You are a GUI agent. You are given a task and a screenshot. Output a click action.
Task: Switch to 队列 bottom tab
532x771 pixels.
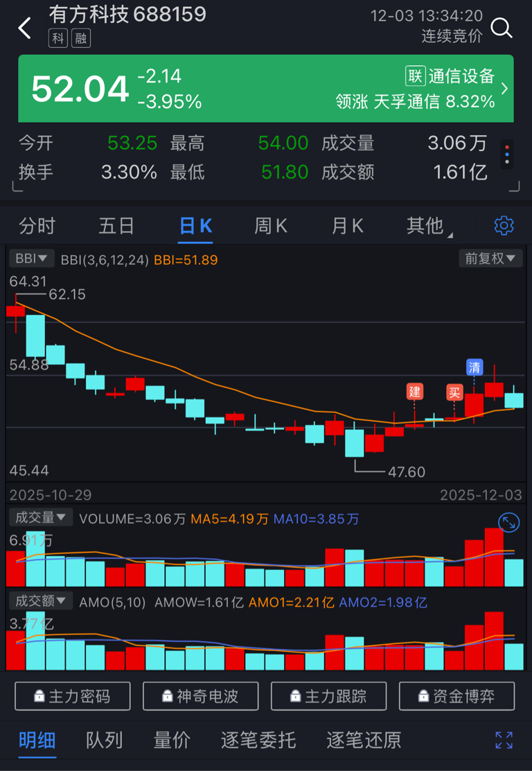[x=104, y=740]
